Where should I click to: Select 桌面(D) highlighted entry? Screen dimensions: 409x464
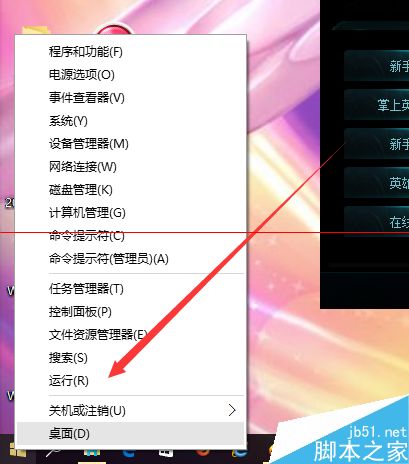tap(131, 434)
